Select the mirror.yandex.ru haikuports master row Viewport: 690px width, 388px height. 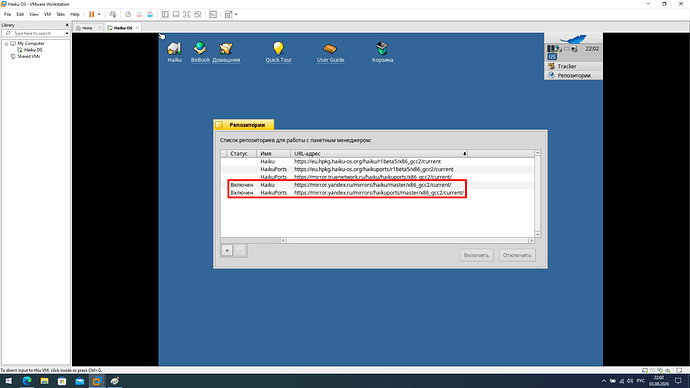(x=377, y=193)
